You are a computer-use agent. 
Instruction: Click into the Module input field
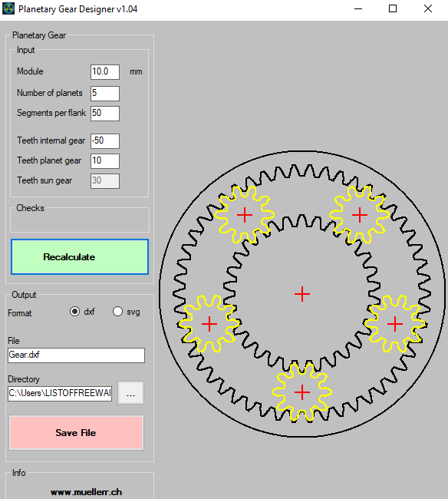click(105, 72)
